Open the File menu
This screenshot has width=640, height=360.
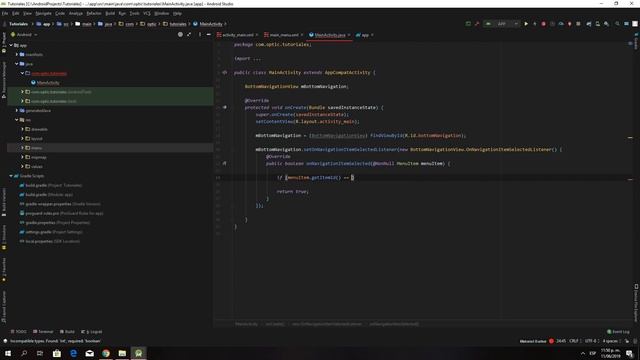coord(5,13)
